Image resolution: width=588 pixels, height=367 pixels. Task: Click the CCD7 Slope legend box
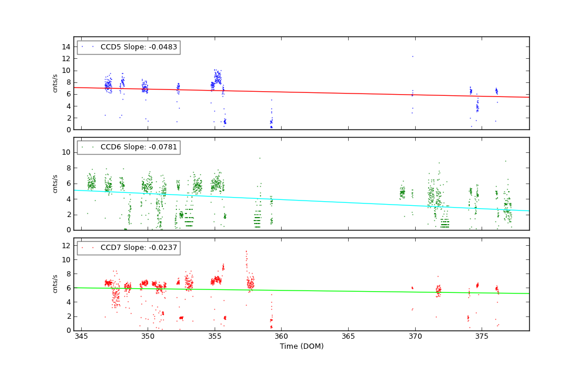point(129,248)
